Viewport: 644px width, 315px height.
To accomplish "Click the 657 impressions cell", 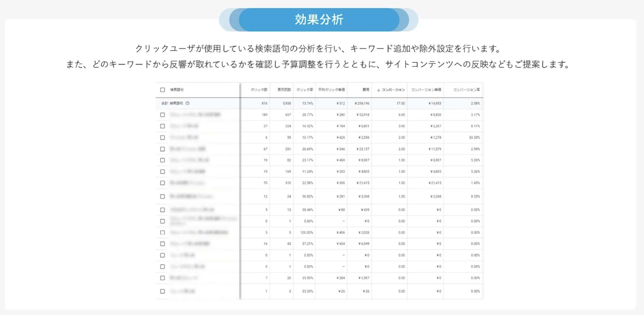I will click(x=288, y=115).
